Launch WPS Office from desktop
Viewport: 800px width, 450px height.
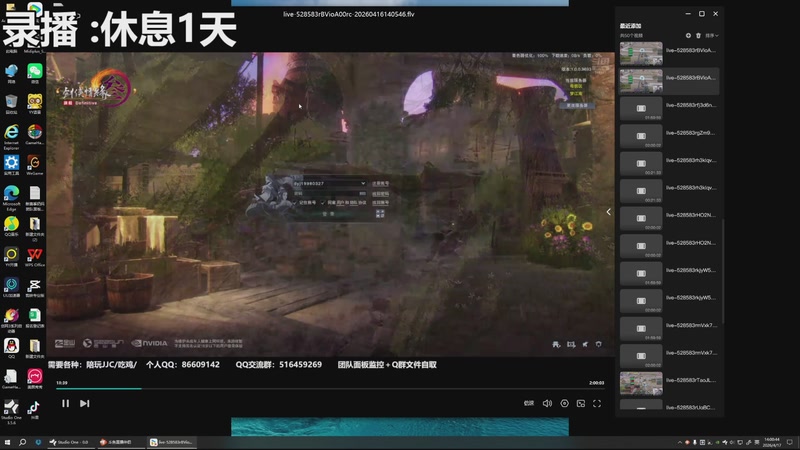point(35,257)
